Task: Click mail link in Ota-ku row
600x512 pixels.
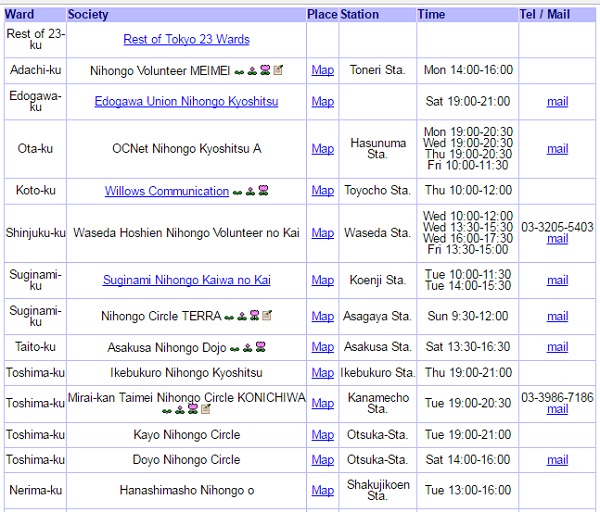Action: (558, 149)
